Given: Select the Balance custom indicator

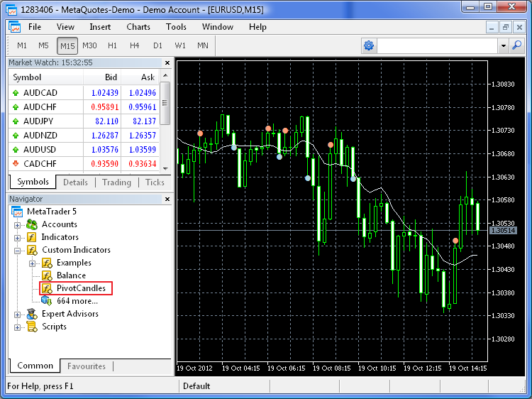Looking at the screenshot, I should tap(71, 275).
